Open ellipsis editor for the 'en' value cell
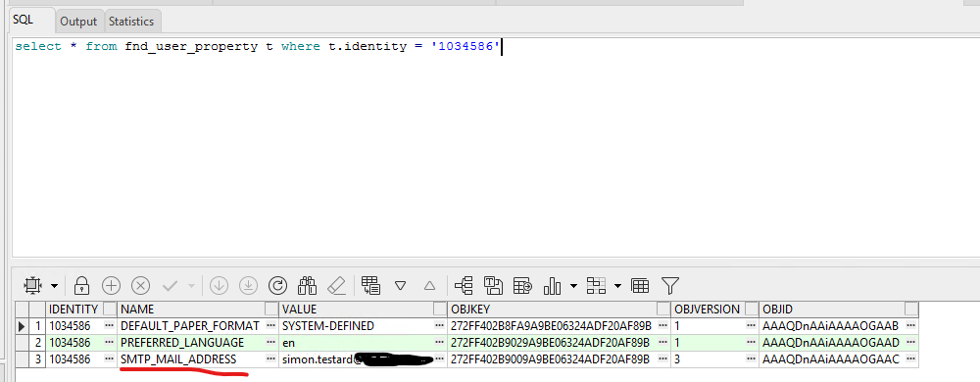Image resolution: width=980 pixels, height=382 pixels. pyautogui.click(x=440, y=342)
